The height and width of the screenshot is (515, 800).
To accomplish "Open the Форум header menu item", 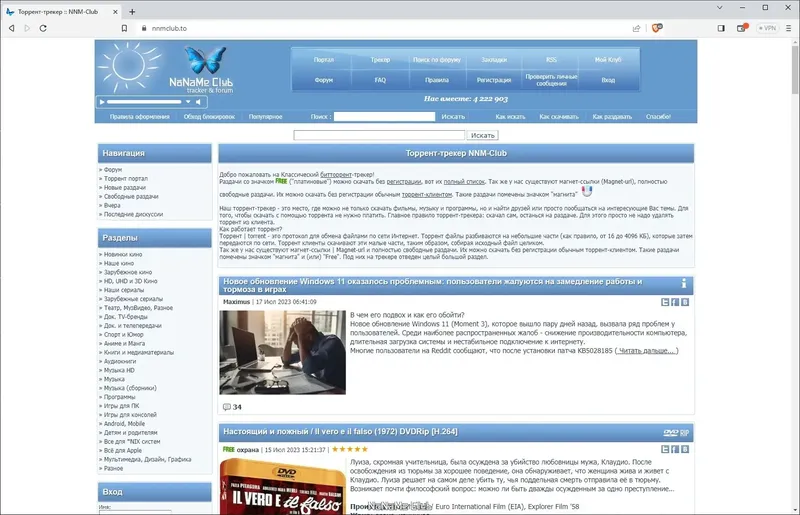I will [x=323, y=80].
